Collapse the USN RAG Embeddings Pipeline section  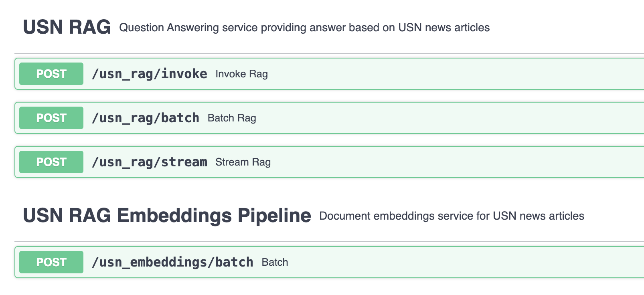pyautogui.click(x=167, y=215)
